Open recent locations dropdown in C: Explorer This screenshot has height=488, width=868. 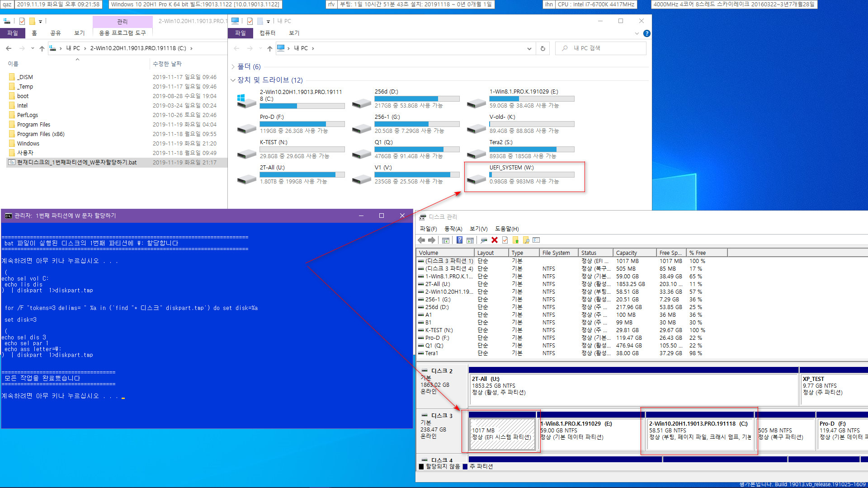(x=32, y=48)
